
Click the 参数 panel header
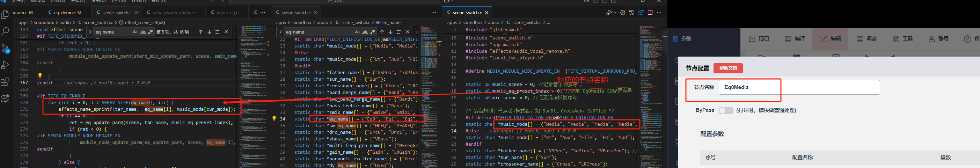click(682, 39)
